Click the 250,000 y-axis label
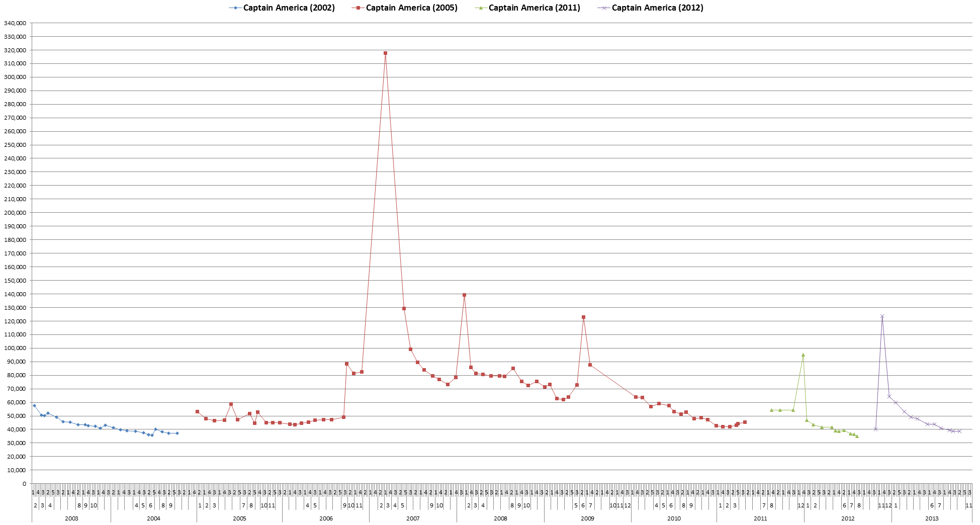980x525 pixels. (x=15, y=145)
